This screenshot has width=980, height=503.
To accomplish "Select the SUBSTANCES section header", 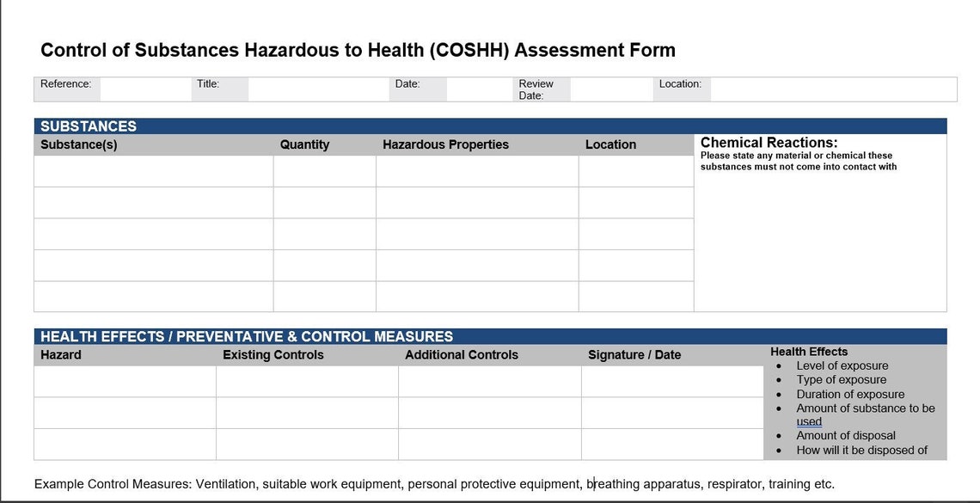I will coord(88,126).
